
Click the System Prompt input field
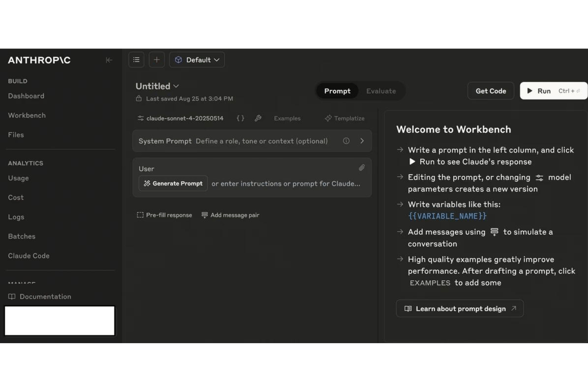pyautogui.click(x=252, y=141)
